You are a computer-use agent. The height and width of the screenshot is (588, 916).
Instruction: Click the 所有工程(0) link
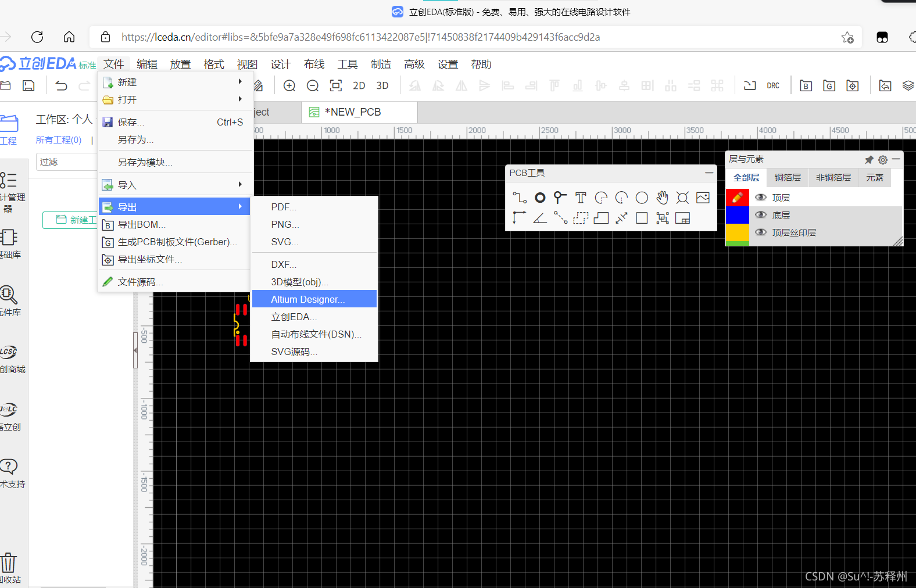(59, 140)
